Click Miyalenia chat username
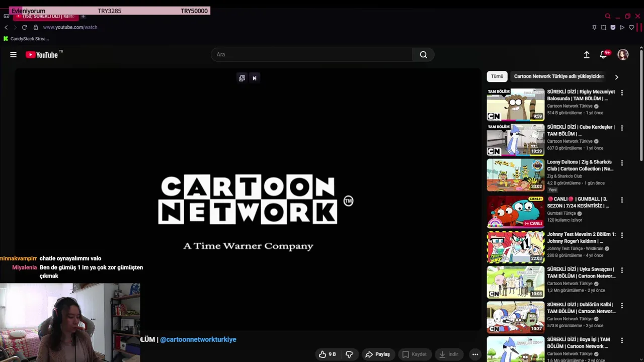The image size is (644, 362). pos(25,267)
